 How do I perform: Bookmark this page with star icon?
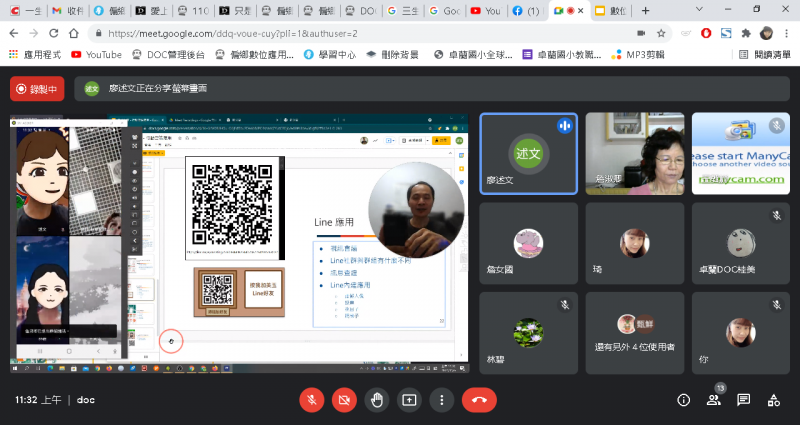[x=661, y=34]
